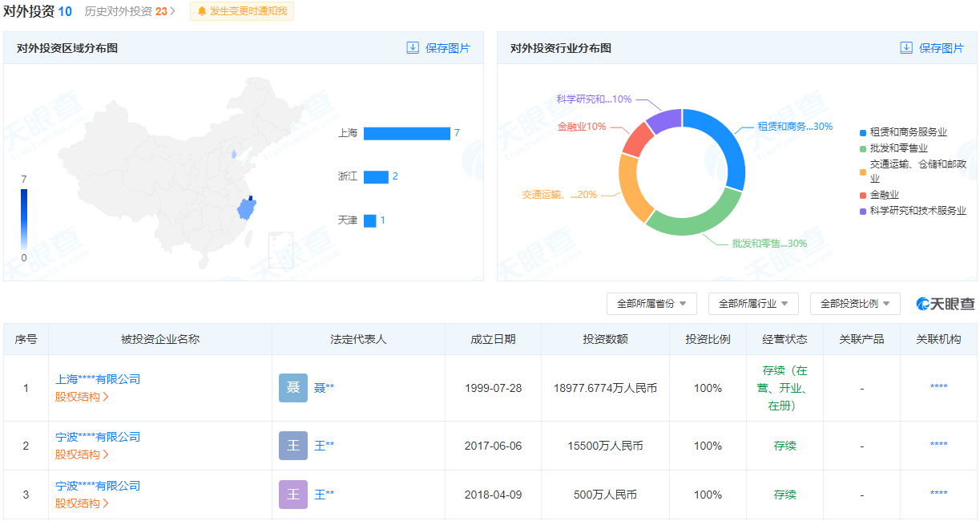Click Zhejiang province highlighted on the map

tap(246, 211)
